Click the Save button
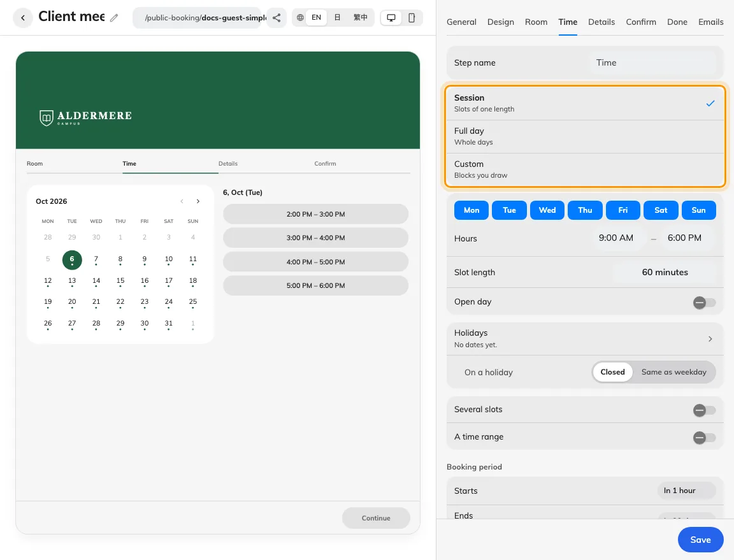Screen dimensions: 734x560 700,540
